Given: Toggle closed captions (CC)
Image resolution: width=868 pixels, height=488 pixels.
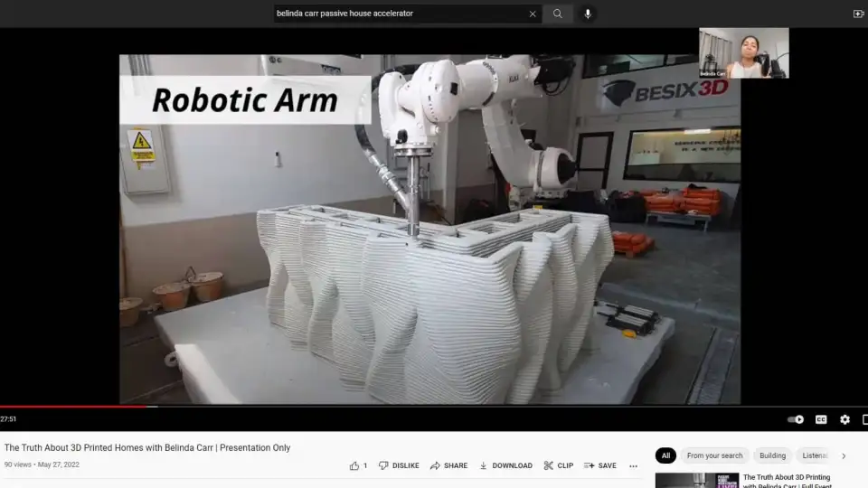Looking at the screenshot, I should click(821, 419).
